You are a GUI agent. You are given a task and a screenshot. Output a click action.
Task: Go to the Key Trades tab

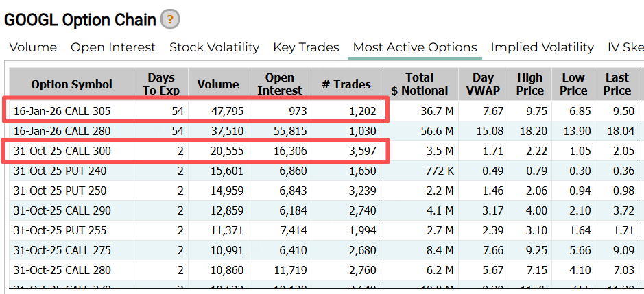(306, 47)
